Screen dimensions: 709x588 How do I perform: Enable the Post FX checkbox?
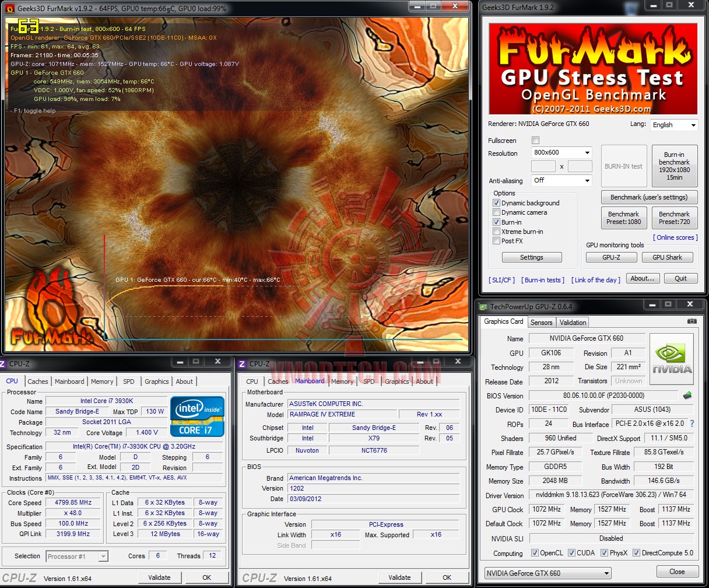(x=497, y=241)
